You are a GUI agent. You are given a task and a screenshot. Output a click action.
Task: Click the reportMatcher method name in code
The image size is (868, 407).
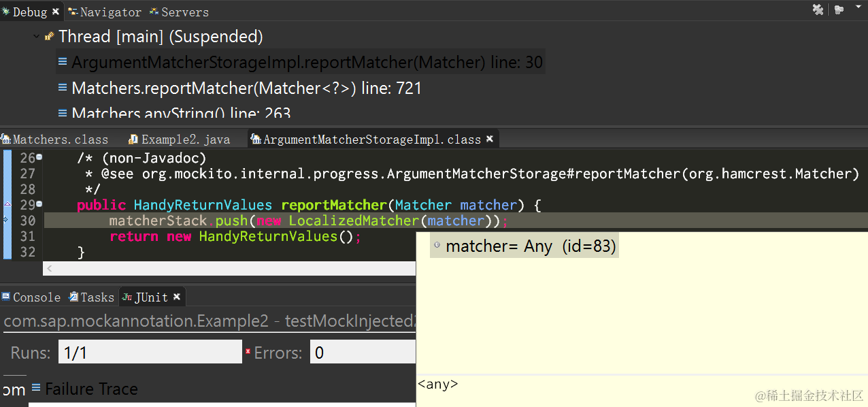[333, 205]
